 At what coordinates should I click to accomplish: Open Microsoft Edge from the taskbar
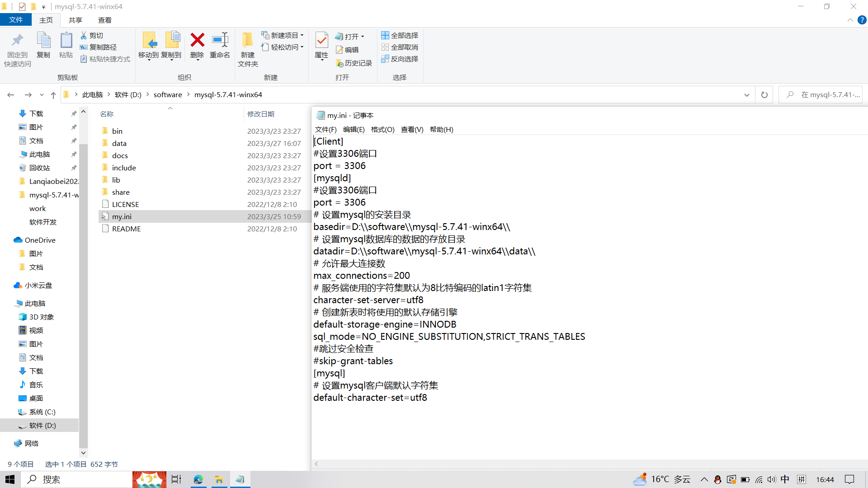click(198, 479)
